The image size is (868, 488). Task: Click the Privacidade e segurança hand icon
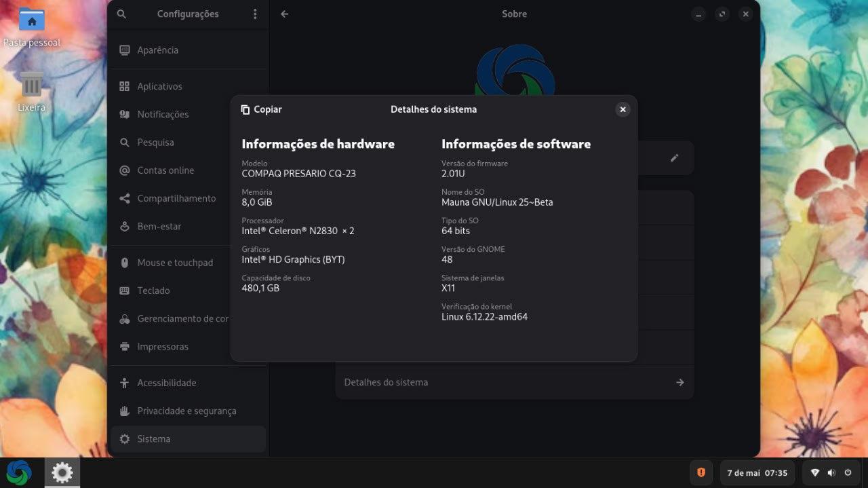124,411
